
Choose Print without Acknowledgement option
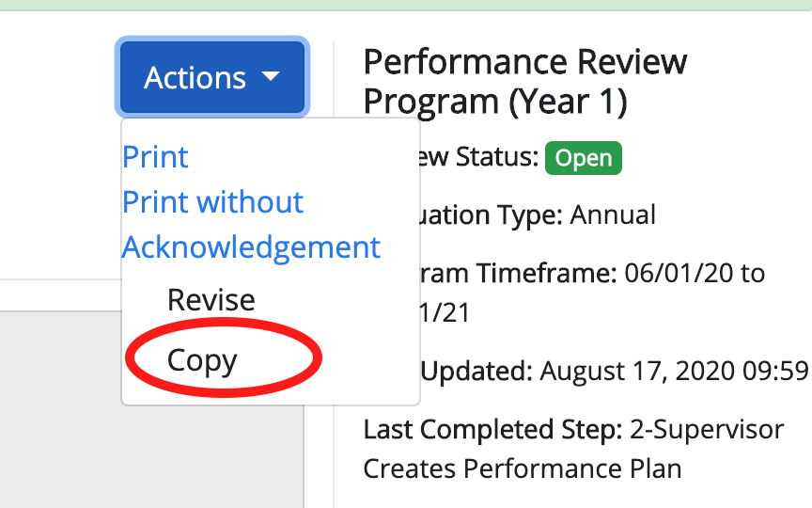251,224
